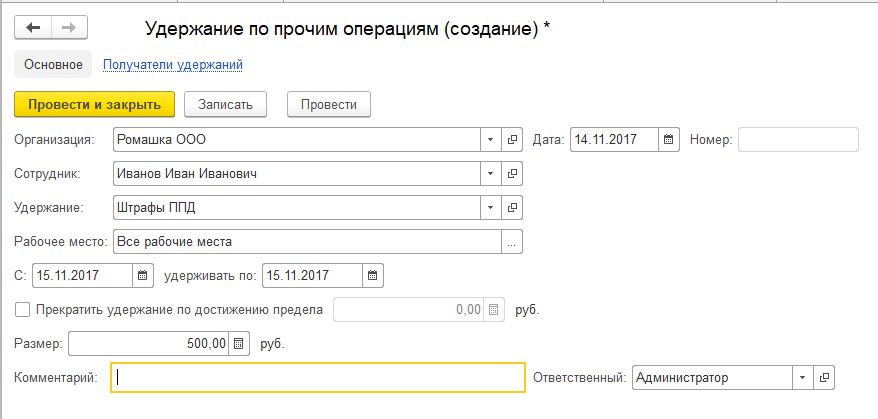Expand the Удержание dropdown list
Image resolution: width=878 pixels, height=419 pixels.
(x=491, y=208)
